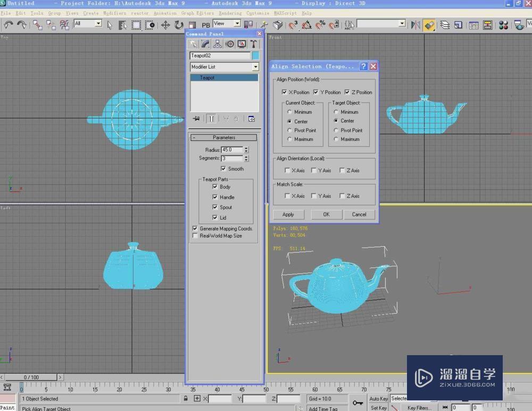Open the selection filter All dropdown
This screenshot has width=532, height=411.
(x=97, y=24)
